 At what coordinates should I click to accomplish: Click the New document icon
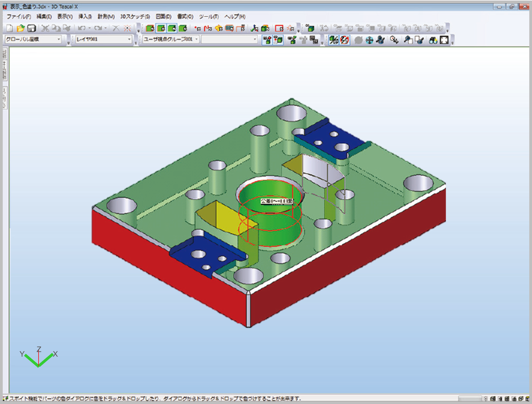(x=10, y=28)
